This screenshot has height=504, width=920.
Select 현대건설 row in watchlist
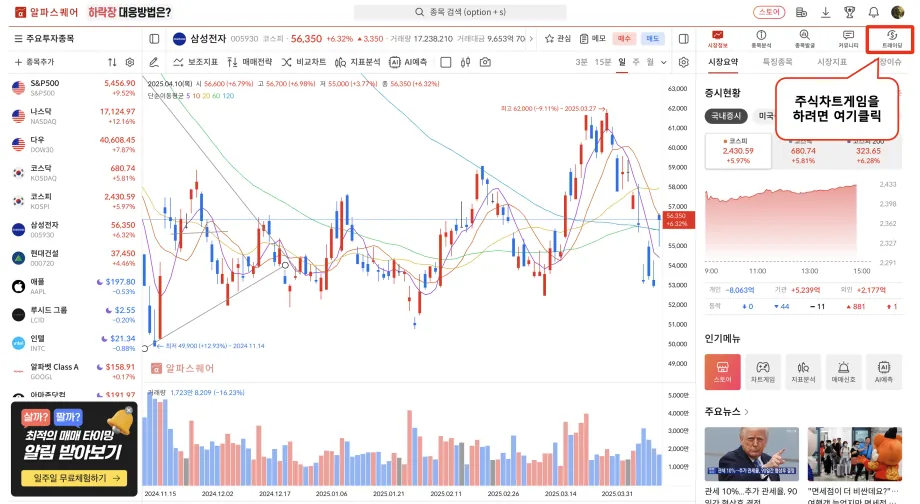coord(74,258)
